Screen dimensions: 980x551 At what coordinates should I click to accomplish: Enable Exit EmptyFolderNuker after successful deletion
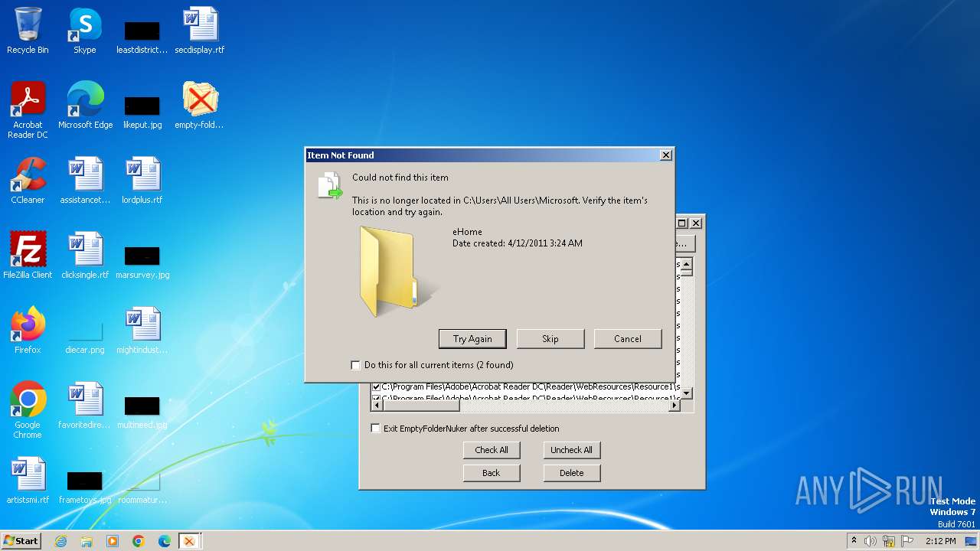coord(375,429)
